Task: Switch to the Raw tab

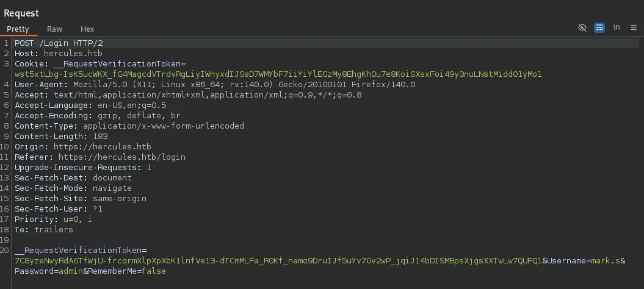Action: [x=55, y=29]
